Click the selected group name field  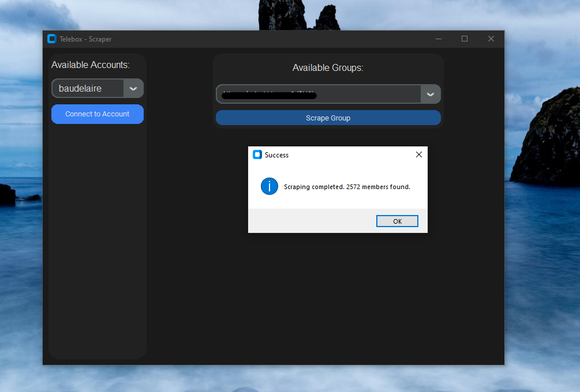coord(319,95)
